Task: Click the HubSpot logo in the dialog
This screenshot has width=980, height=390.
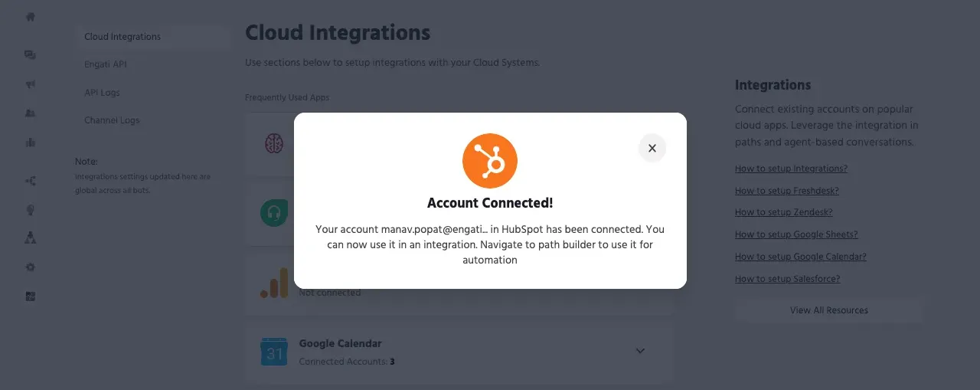Action: tap(490, 161)
